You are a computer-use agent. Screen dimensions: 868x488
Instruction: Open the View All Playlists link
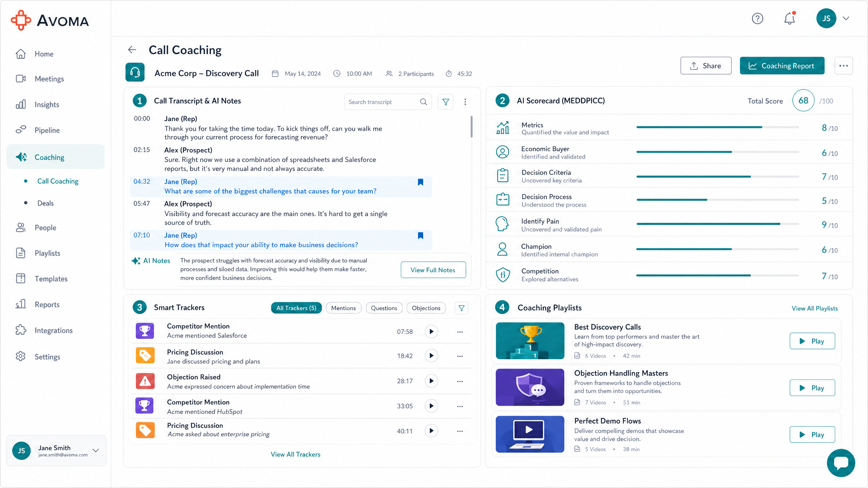tap(814, 308)
